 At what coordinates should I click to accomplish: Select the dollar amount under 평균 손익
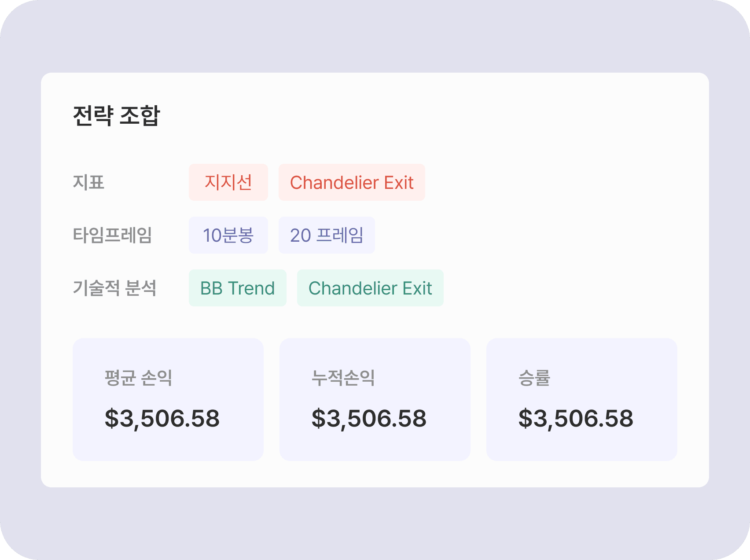point(162,418)
